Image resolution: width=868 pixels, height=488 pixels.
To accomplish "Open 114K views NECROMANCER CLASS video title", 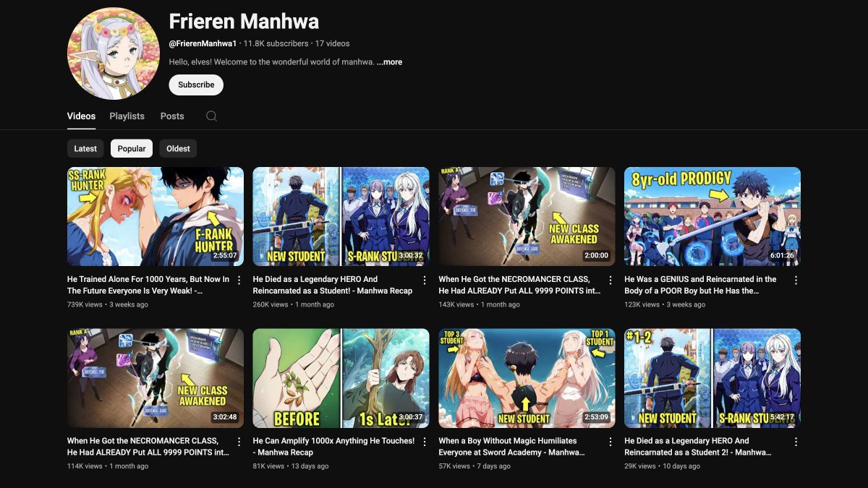I will tap(148, 447).
